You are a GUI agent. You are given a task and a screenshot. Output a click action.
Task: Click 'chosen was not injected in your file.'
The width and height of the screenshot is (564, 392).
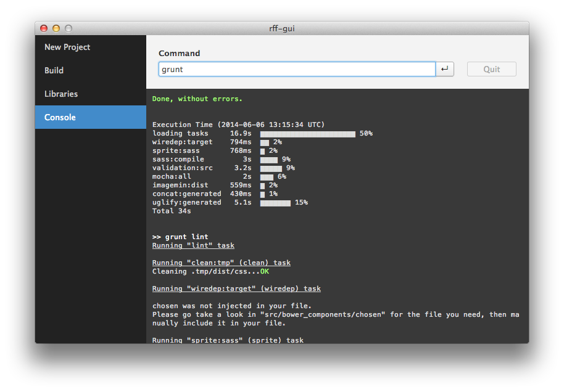231,306
